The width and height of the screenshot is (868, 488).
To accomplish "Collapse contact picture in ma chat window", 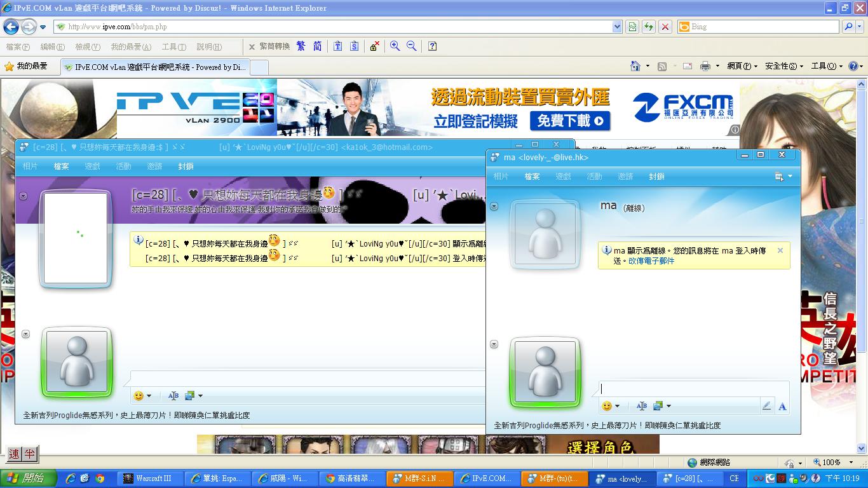I will (494, 207).
